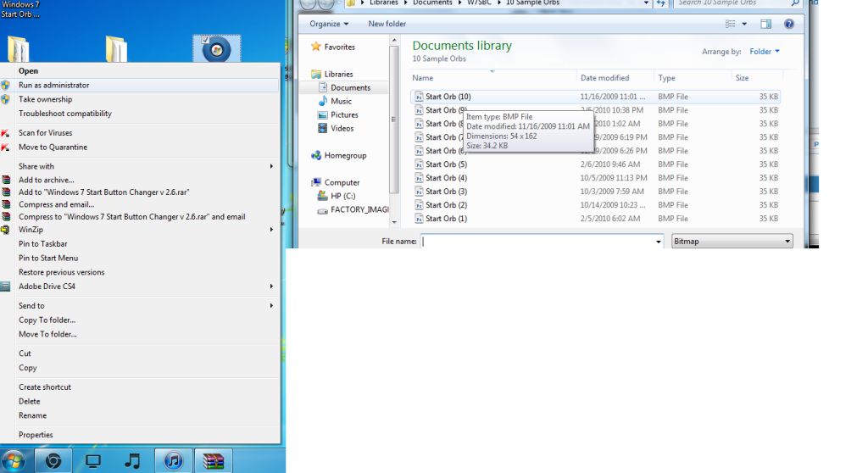The width and height of the screenshot is (868, 473).
Task: Open the music note taskbar icon
Action: pyautogui.click(x=132, y=461)
